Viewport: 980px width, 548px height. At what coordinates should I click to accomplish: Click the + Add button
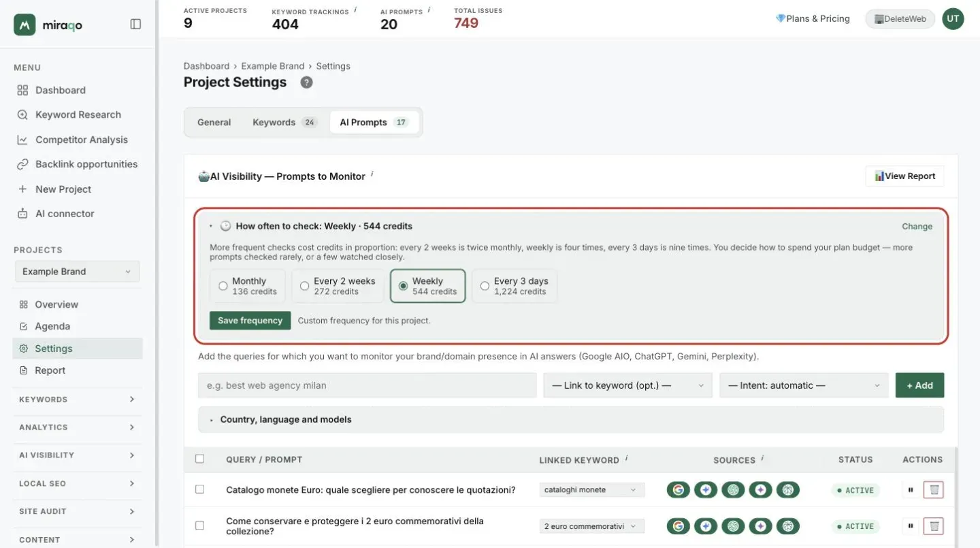pos(919,385)
